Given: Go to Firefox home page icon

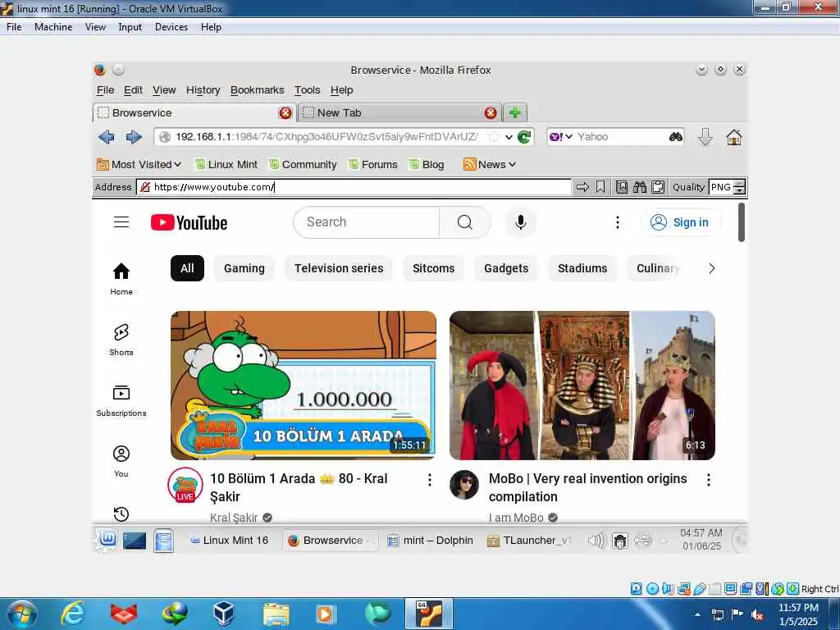Looking at the screenshot, I should [x=734, y=137].
